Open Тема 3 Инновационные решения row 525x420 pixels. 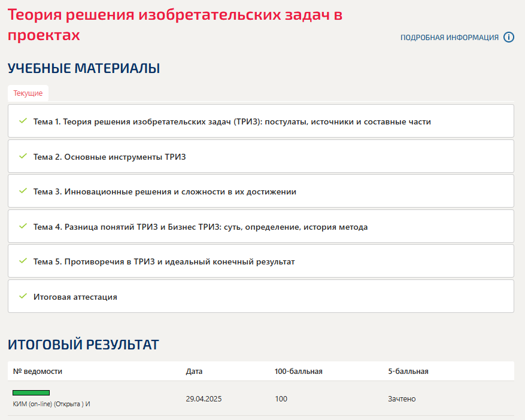click(x=261, y=191)
